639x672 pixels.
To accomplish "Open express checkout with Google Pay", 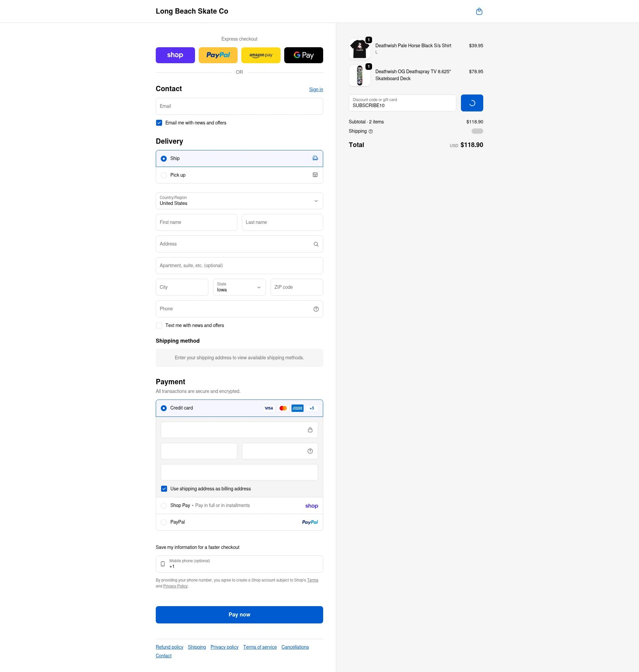I will [x=303, y=55].
